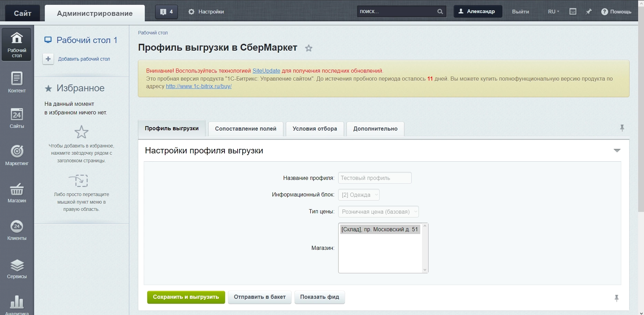Open the Контент section in sidebar
The height and width of the screenshot is (315, 644).
click(x=17, y=82)
